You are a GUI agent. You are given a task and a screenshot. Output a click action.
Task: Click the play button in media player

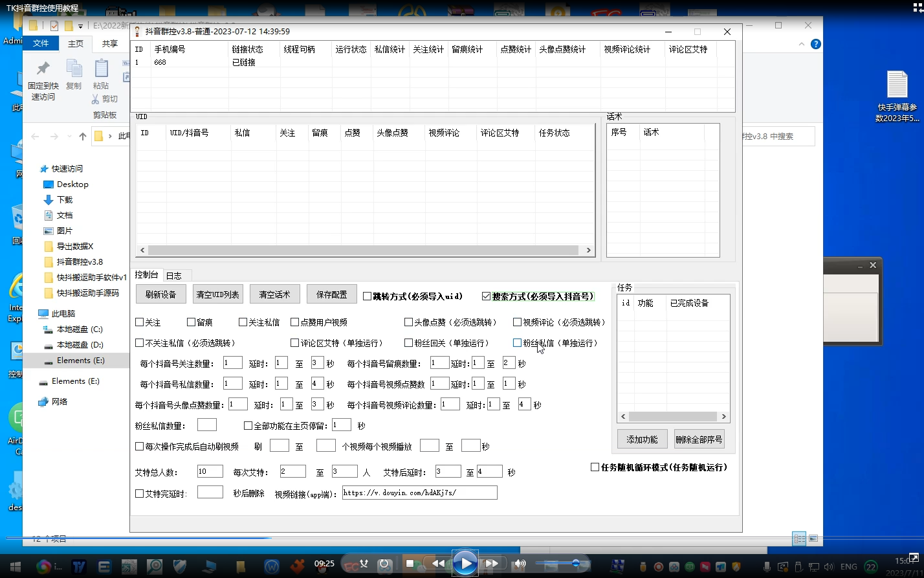tap(465, 563)
